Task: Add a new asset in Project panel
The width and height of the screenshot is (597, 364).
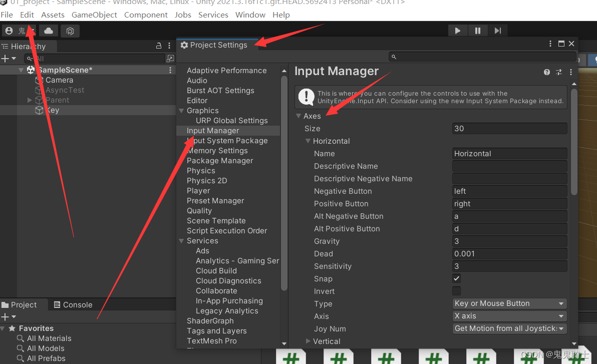Action: coord(9,317)
